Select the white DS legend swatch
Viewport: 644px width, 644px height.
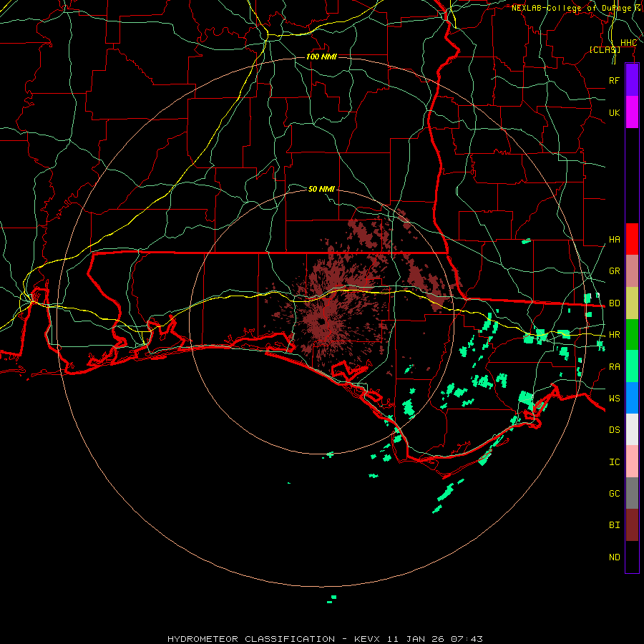[x=632, y=429]
